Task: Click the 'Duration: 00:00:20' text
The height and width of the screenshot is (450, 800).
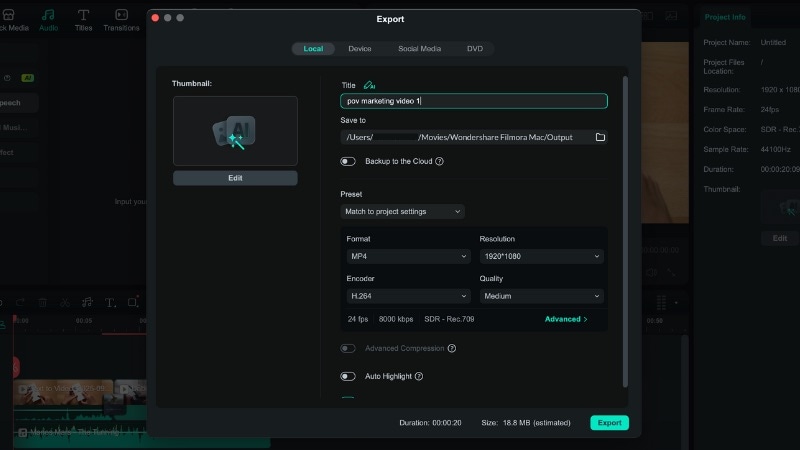Action: point(430,422)
